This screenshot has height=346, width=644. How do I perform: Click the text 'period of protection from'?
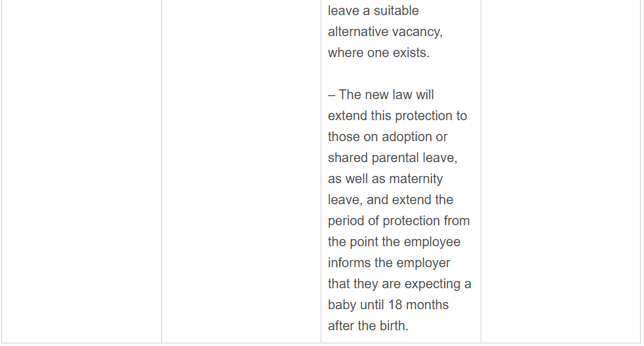(399, 221)
